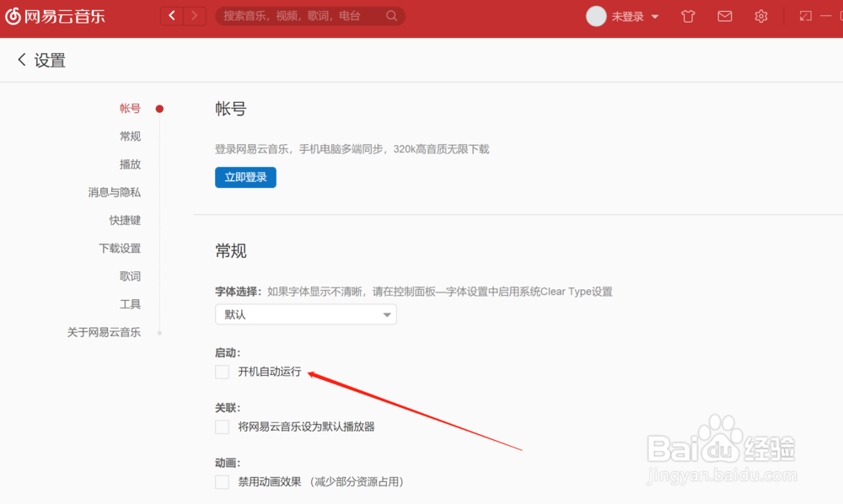Open the settings gear icon
Screen dimensions: 843x504
click(x=760, y=16)
